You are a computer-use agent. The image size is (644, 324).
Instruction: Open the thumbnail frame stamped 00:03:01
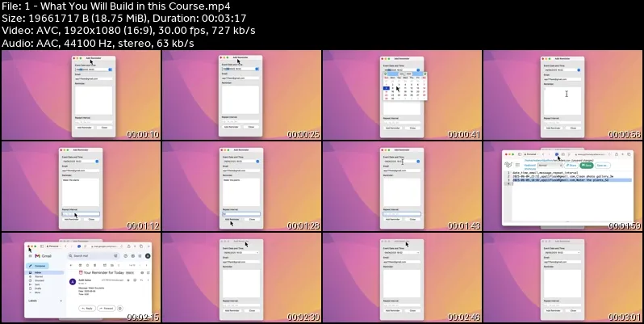pyautogui.click(x=563, y=277)
